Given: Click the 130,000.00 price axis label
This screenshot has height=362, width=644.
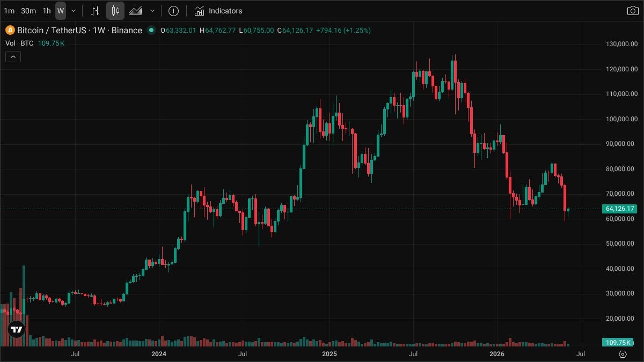Looking at the screenshot, I should coord(621,44).
